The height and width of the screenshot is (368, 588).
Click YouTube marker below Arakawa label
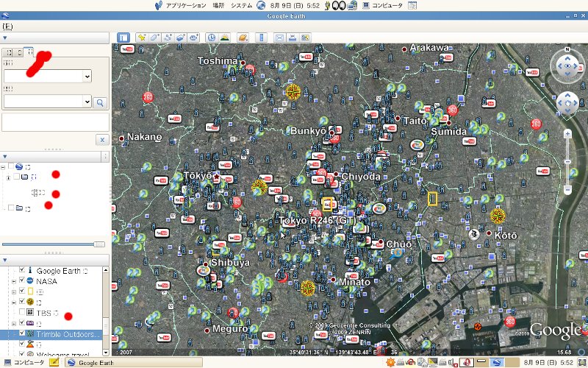pos(446,58)
